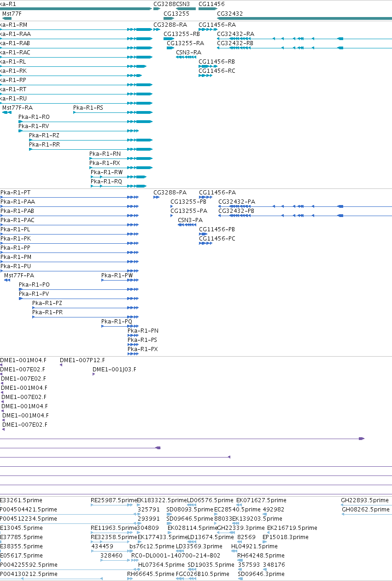Click the RH66645.5prime EST label
This screenshot has width=392, height=581.
click(x=151, y=574)
